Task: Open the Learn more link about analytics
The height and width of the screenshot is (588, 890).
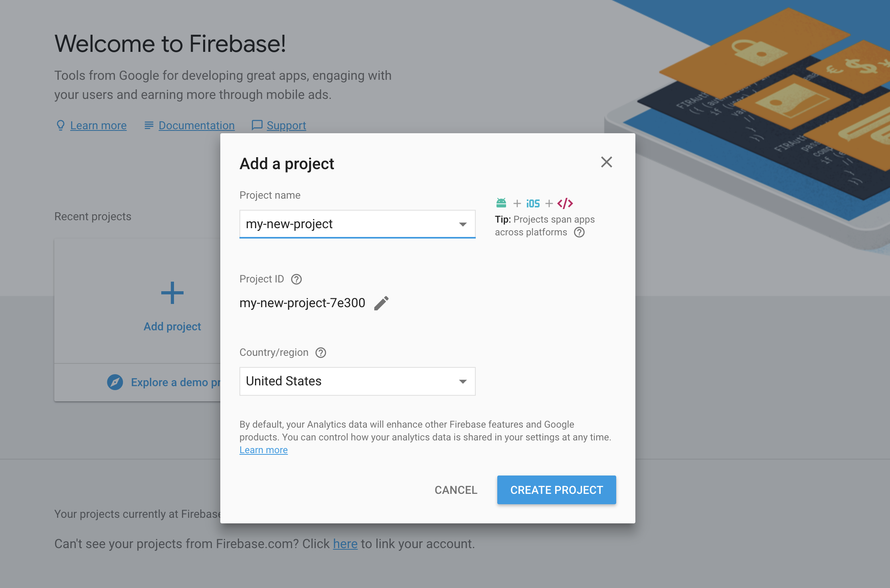Action: click(x=263, y=450)
